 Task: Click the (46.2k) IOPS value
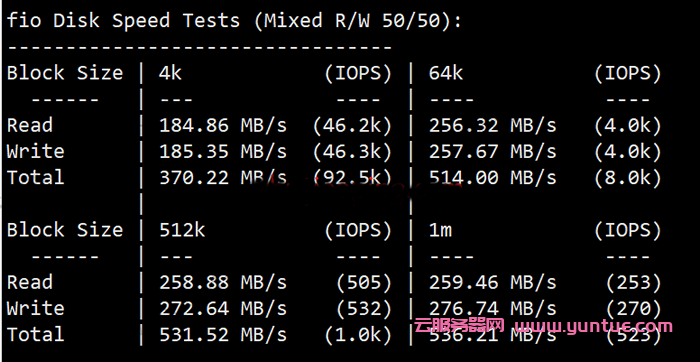352,126
